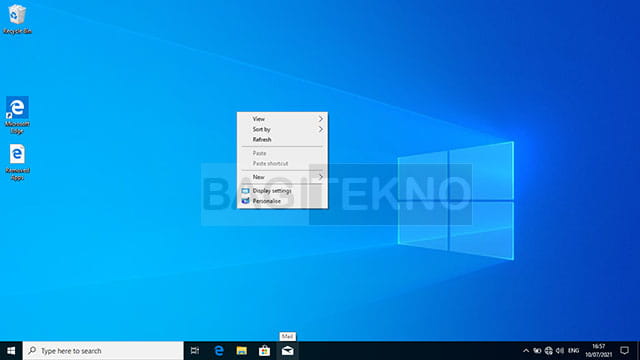The height and width of the screenshot is (360, 640).
Task: Click the search magnifier icon in taskbar
Action: click(x=32, y=350)
